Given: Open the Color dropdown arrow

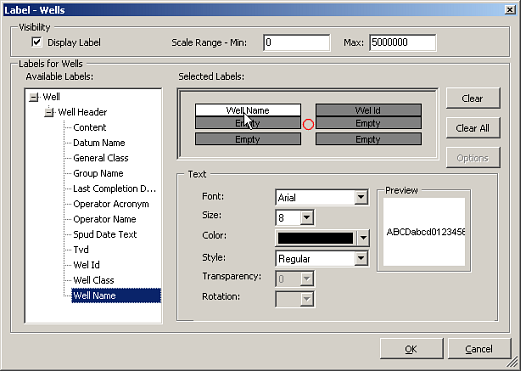Looking at the screenshot, I should pyautogui.click(x=363, y=238).
